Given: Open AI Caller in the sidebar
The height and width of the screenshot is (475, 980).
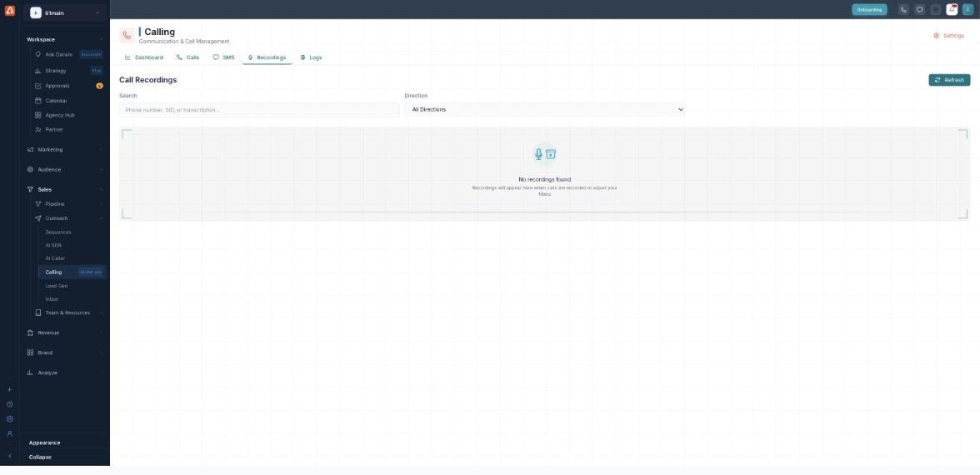Looking at the screenshot, I should click(55, 258).
